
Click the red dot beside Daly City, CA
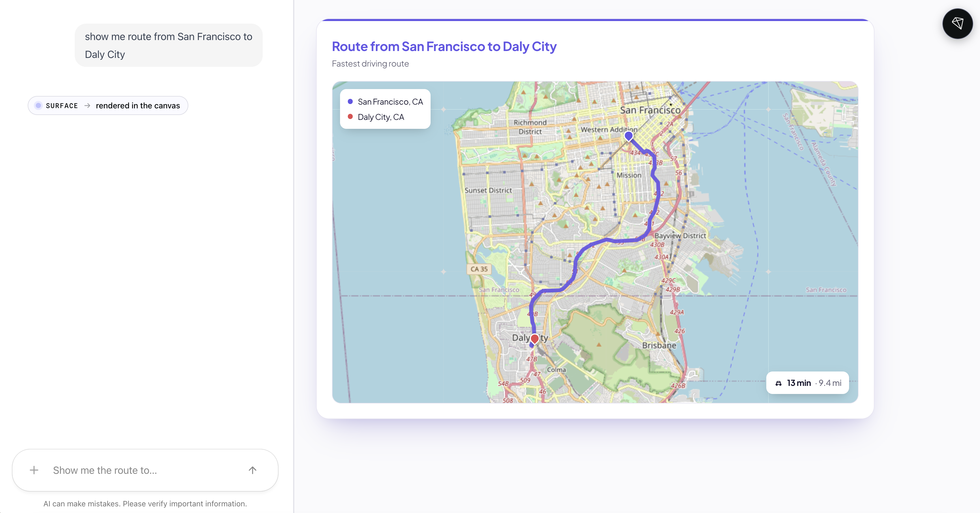[350, 117]
